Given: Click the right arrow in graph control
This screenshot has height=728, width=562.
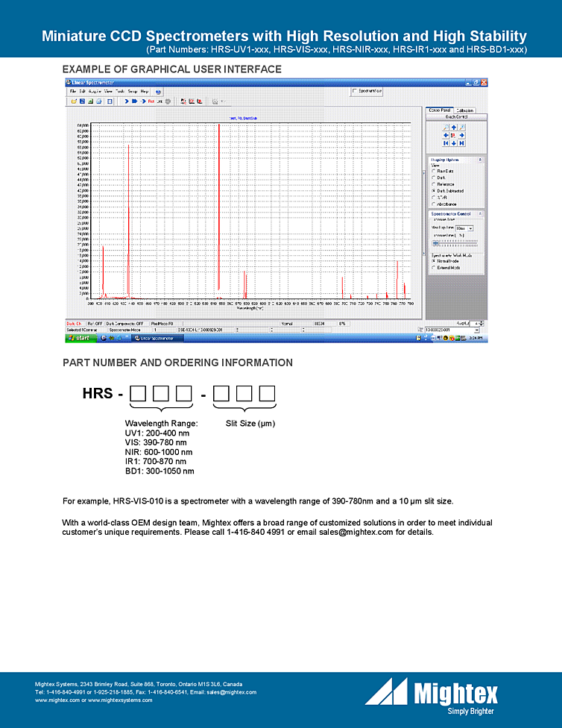Looking at the screenshot, I should [x=462, y=136].
